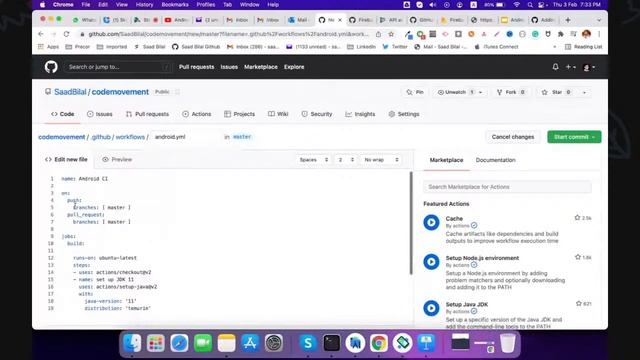Viewport: 640px width, 360px height.
Task: Star the codemovement repository
Action: click(556, 92)
